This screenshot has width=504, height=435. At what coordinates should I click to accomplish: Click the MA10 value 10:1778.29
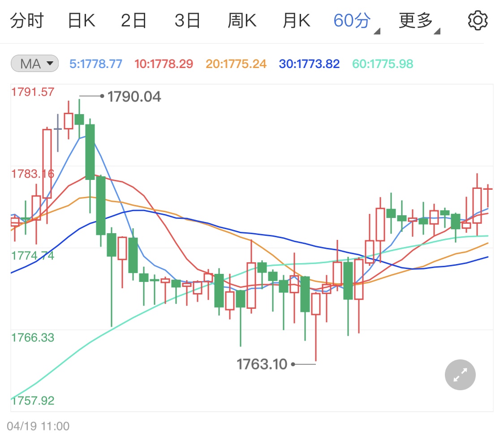164,64
